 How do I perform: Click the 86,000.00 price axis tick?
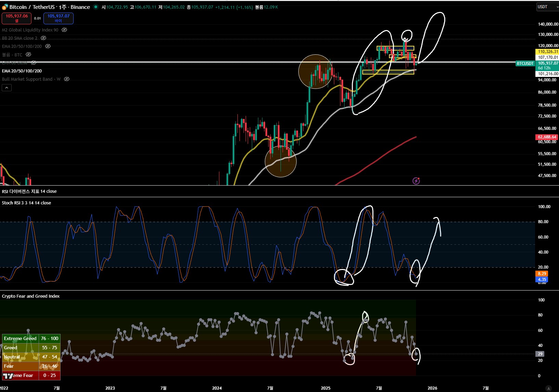pos(547,92)
